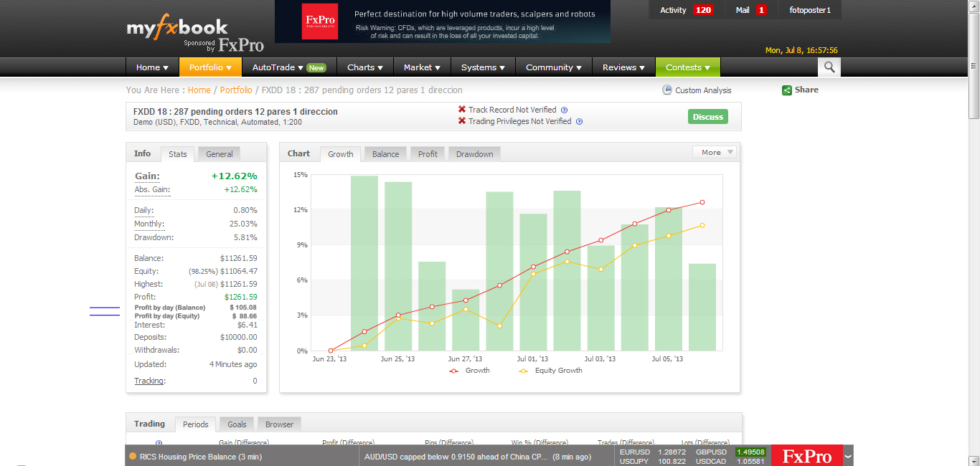The image size is (980, 466).
Task: Expand the Charts menu
Action: coord(365,67)
